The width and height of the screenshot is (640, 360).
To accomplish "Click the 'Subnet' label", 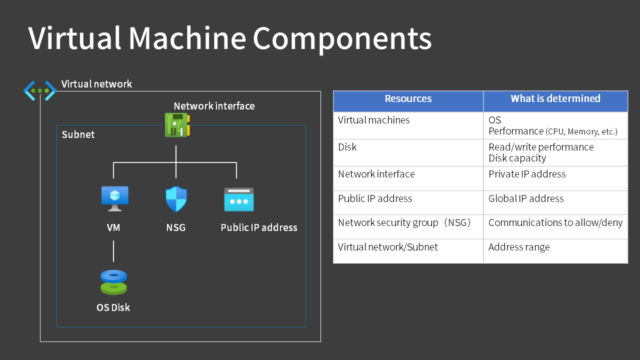I will point(78,135).
